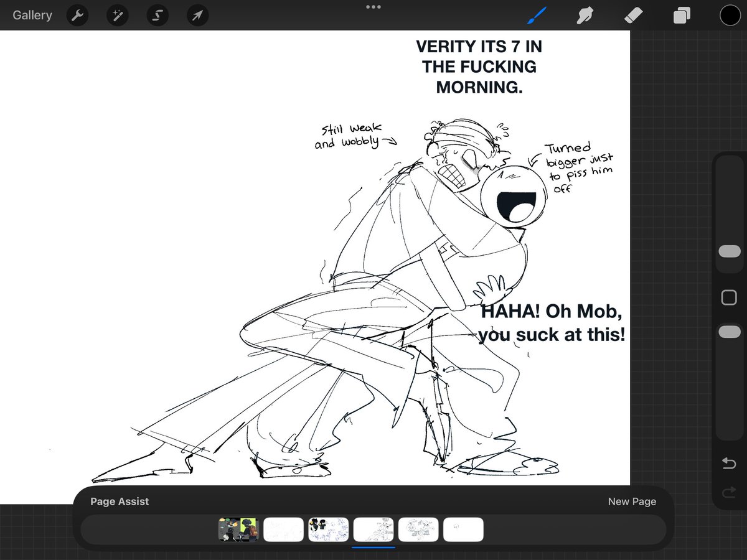747x560 pixels.
Task: Open the Adjustments magic wand menu
Action: pyautogui.click(x=117, y=16)
